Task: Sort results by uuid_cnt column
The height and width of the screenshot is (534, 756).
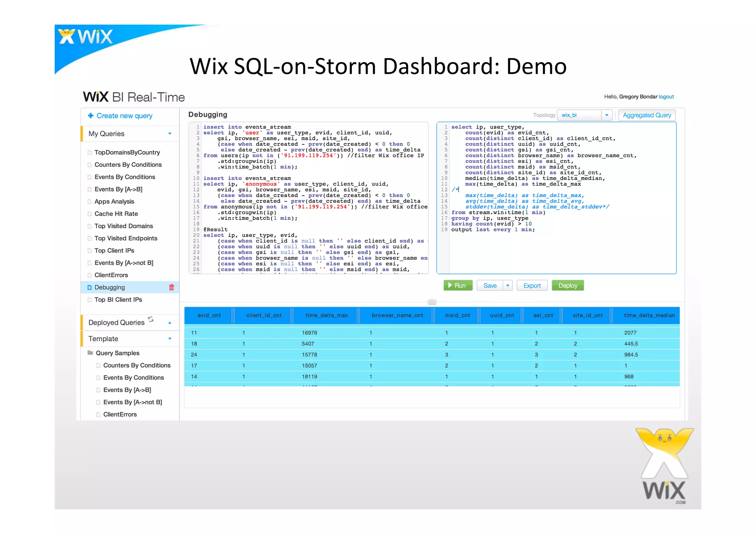Action: tap(502, 316)
